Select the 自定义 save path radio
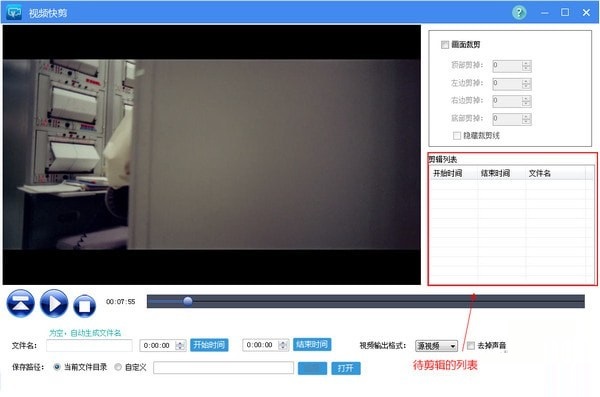Screen dimensions: 600x397 point(118,367)
